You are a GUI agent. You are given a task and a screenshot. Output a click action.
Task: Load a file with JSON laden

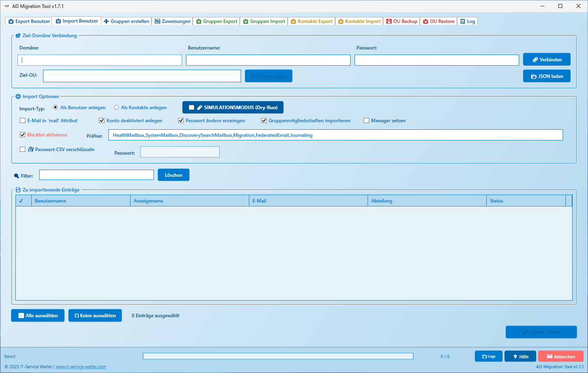click(546, 76)
